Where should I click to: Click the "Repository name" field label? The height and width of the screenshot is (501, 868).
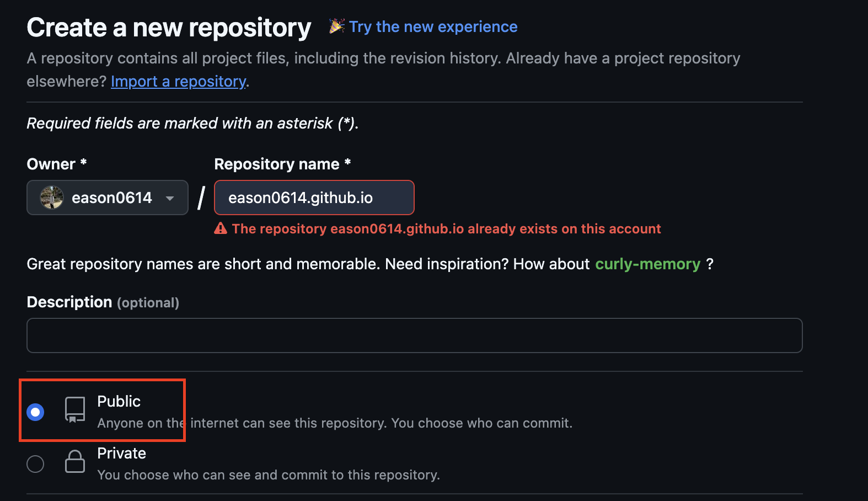click(277, 164)
